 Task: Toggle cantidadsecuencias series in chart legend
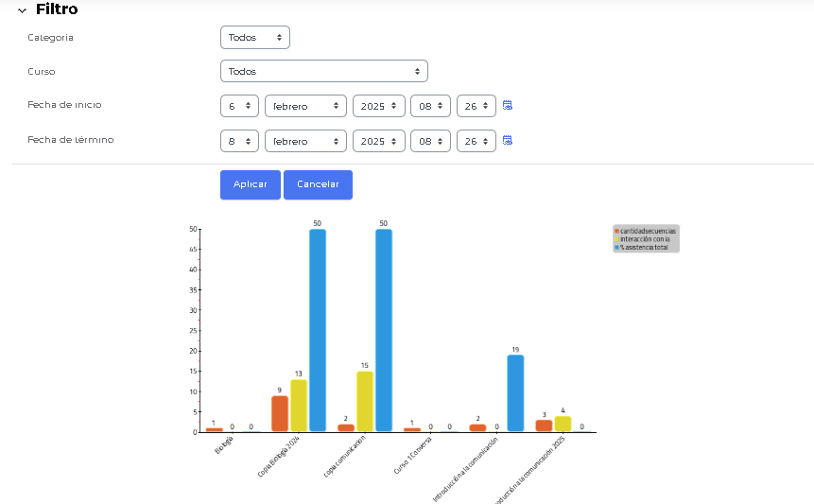(x=647, y=231)
